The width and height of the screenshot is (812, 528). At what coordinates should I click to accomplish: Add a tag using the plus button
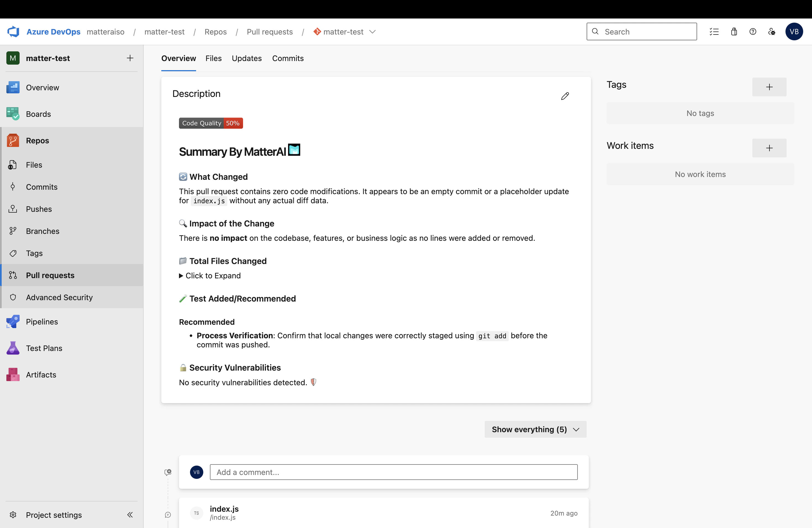pyautogui.click(x=769, y=87)
